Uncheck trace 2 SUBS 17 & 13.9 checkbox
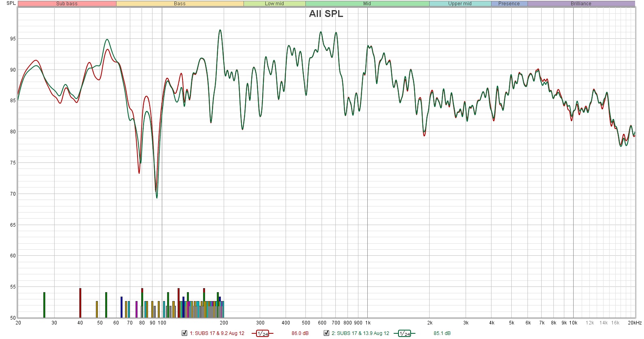Screen dimensions: 644x339 326,333
